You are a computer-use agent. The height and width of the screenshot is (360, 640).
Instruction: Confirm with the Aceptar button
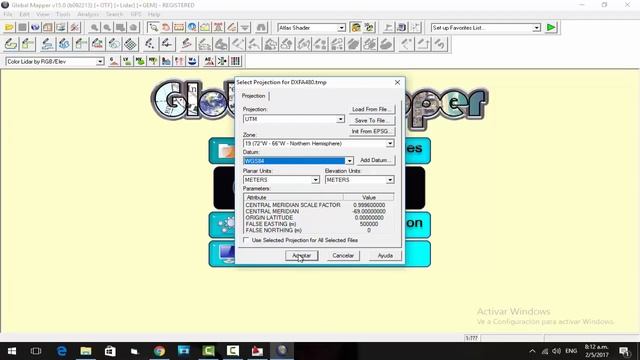[302, 256]
